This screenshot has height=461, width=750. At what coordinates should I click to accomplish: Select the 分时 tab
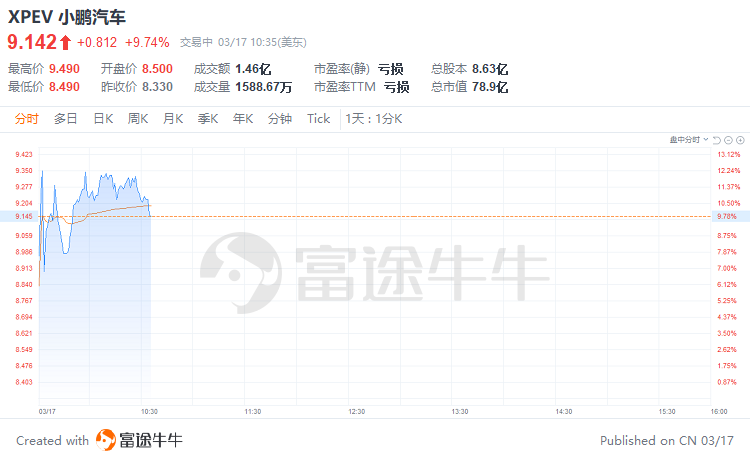[26, 119]
